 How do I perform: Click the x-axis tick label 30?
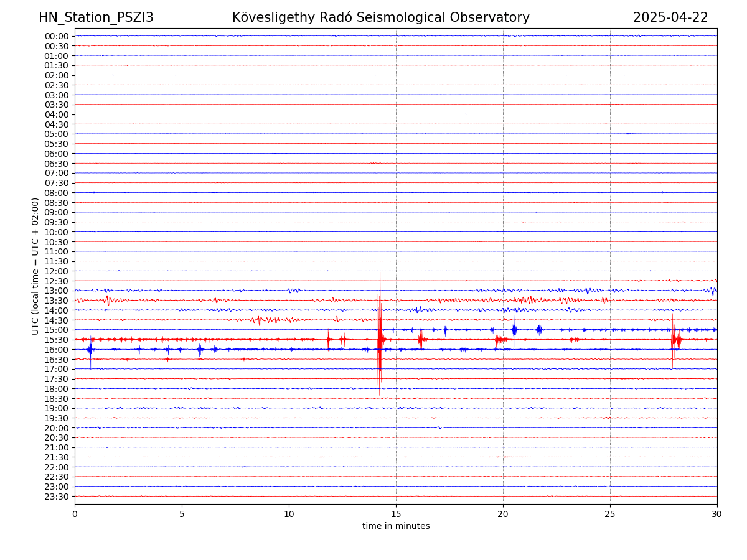(716, 515)
